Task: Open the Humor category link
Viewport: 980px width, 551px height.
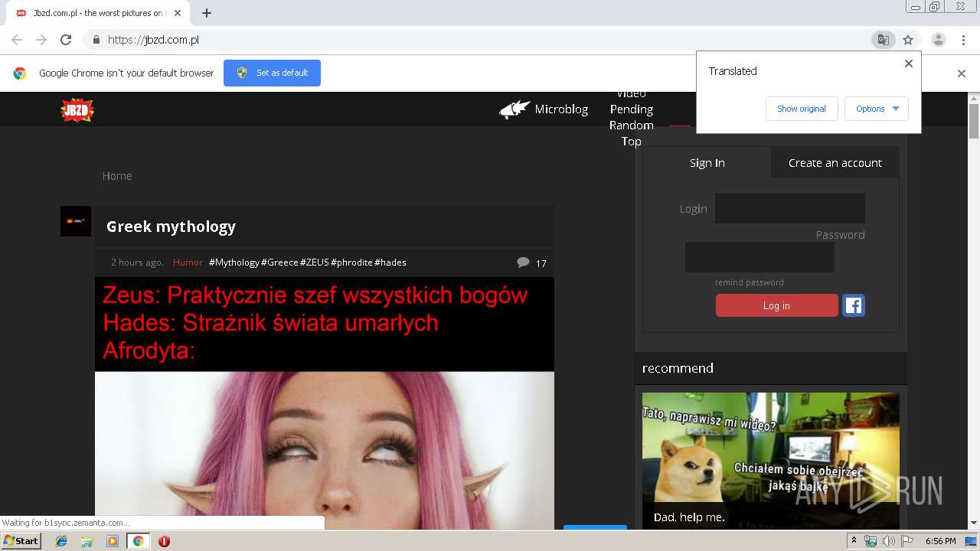Action: [188, 262]
